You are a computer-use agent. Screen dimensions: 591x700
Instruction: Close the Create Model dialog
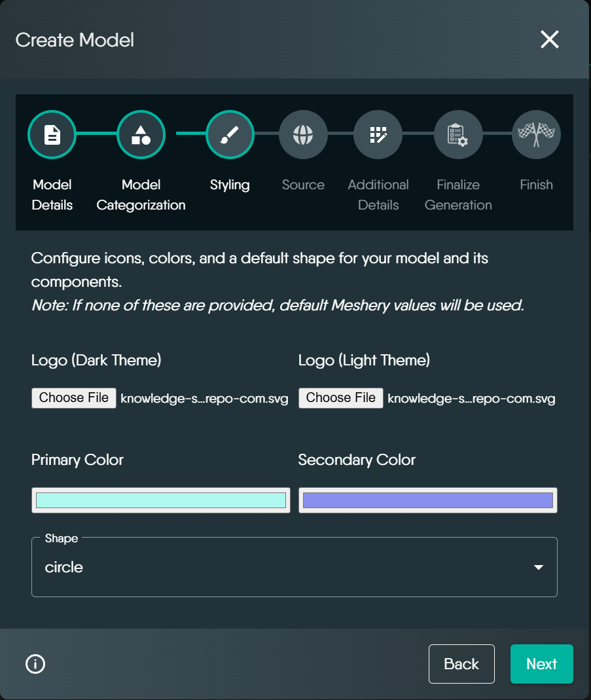click(x=549, y=40)
